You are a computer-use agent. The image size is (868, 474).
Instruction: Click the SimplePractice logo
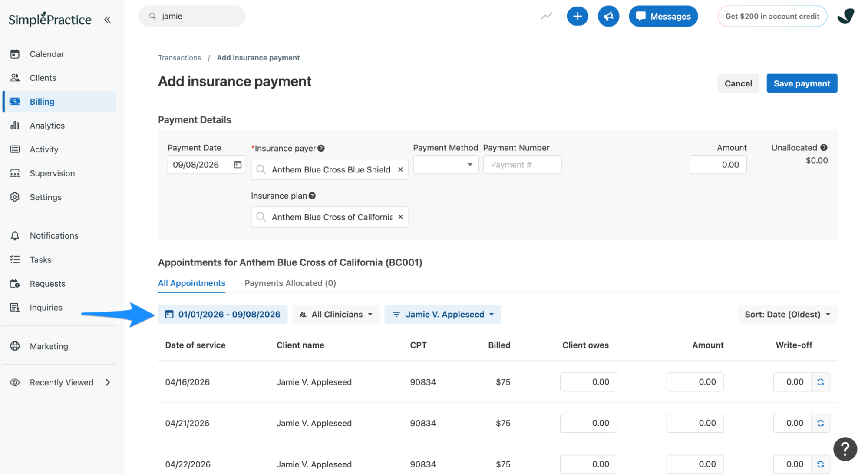50,20
